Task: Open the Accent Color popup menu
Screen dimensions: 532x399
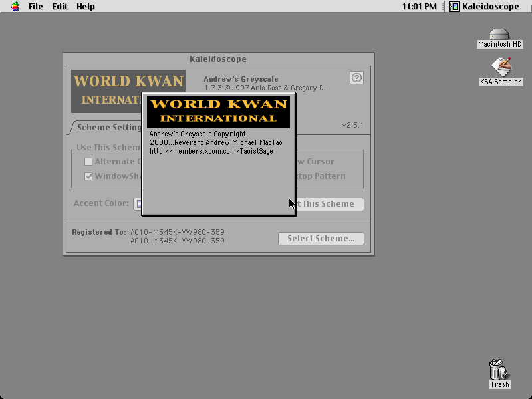Action: (138, 204)
